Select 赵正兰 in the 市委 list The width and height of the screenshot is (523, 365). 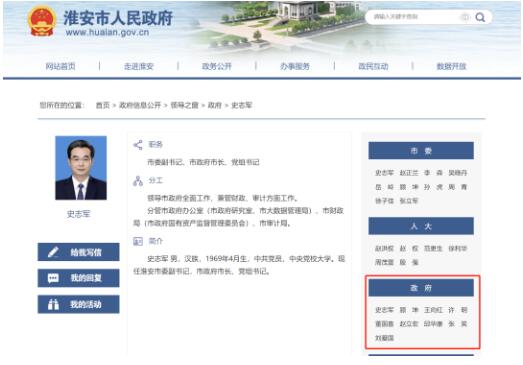(409, 173)
